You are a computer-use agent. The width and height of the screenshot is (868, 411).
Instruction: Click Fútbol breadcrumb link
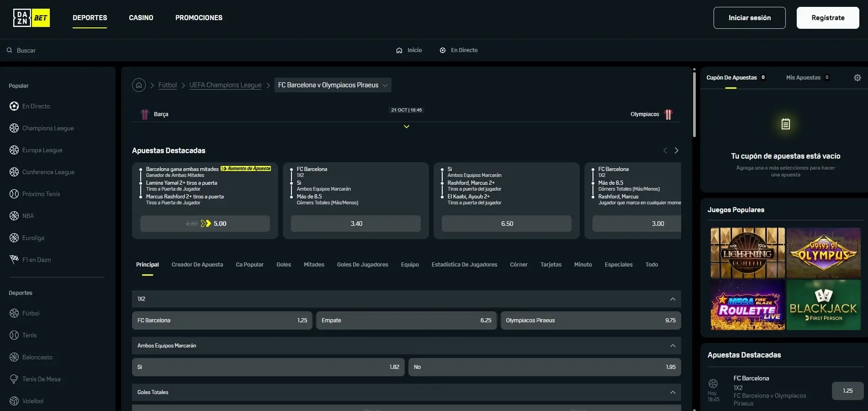tap(168, 85)
